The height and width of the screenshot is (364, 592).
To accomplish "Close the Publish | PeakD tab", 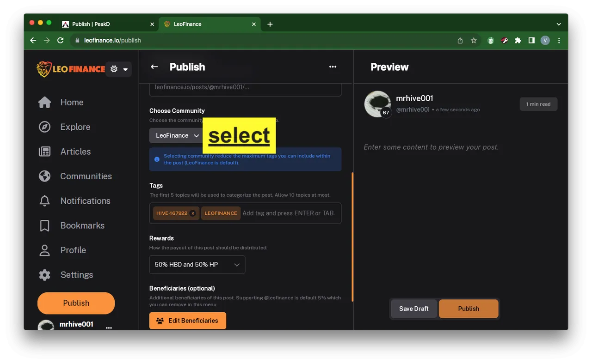I will pyautogui.click(x=152, y=24).
